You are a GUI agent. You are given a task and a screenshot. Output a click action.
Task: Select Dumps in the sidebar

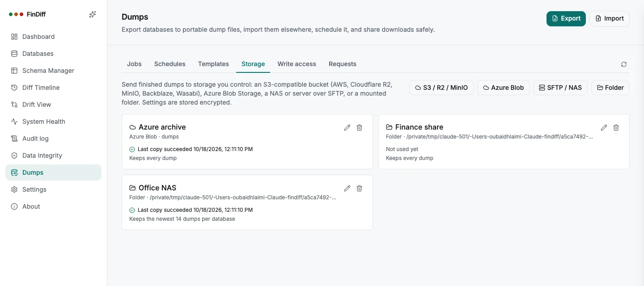point(53,172)
